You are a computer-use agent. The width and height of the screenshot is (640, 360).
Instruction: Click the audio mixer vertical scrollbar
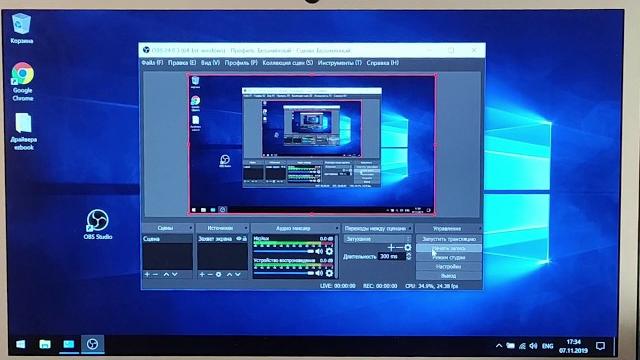[337, 256]
